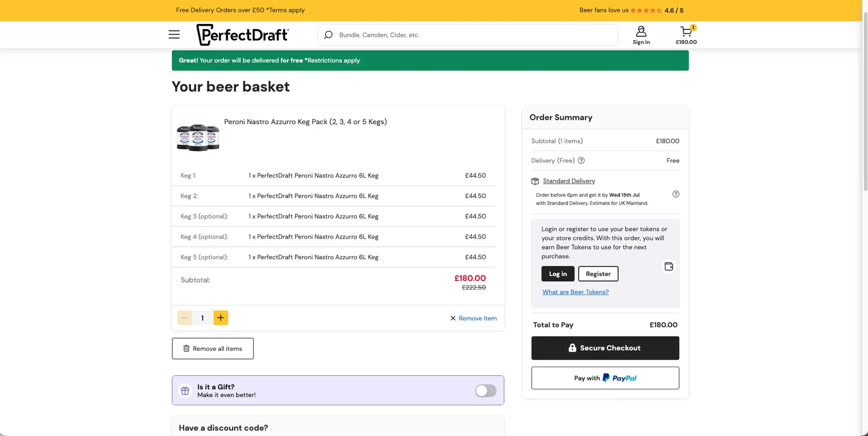Decrease quantity with minus button

[x=184, y=318]
